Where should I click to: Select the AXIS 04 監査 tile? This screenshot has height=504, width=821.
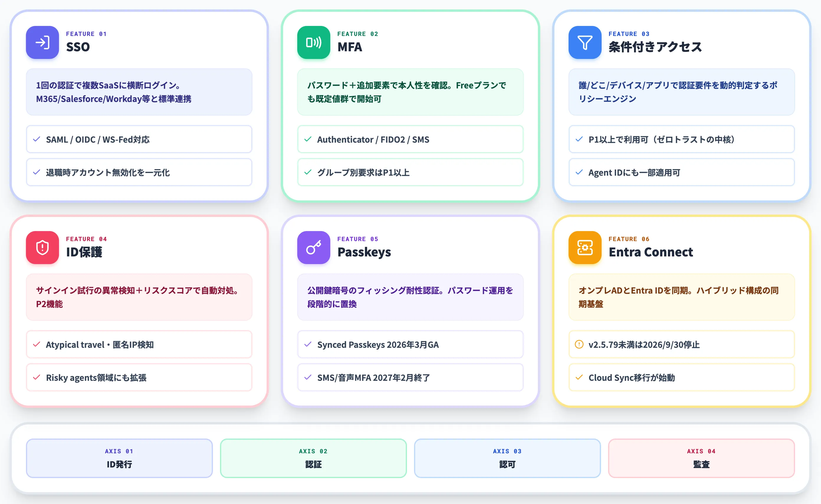[701, 458]
